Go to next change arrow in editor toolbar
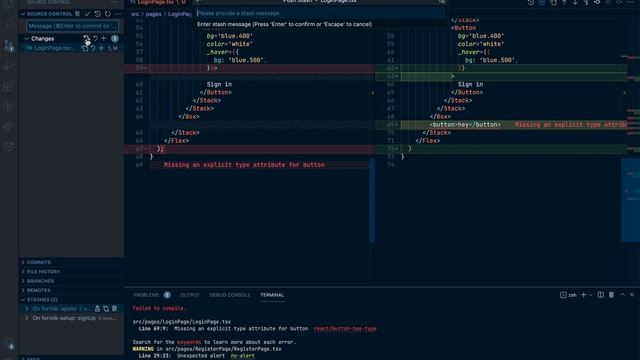Image resolution: width=640 pixels, height=360 pixels. (575, 2)
